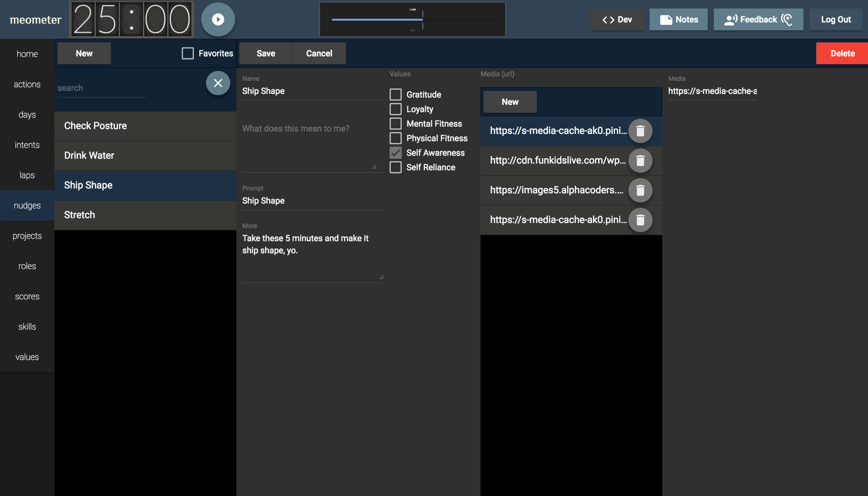Open Notes from the header
868x496 pixels.
coord(678,19)
